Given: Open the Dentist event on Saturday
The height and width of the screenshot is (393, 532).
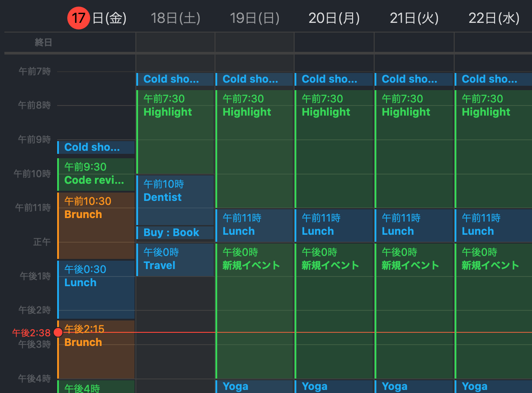Looking at the screenshot, I should click(175, 191).
